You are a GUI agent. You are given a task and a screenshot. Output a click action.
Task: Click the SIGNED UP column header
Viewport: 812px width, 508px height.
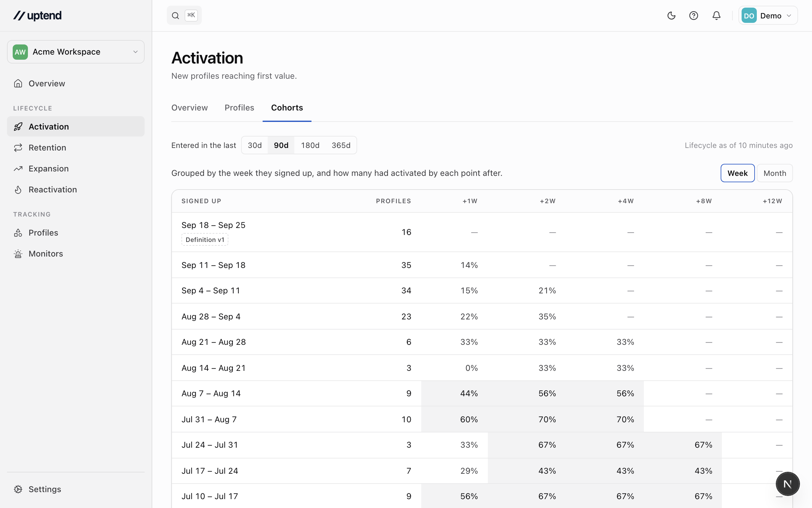click(x=201, y=201)
